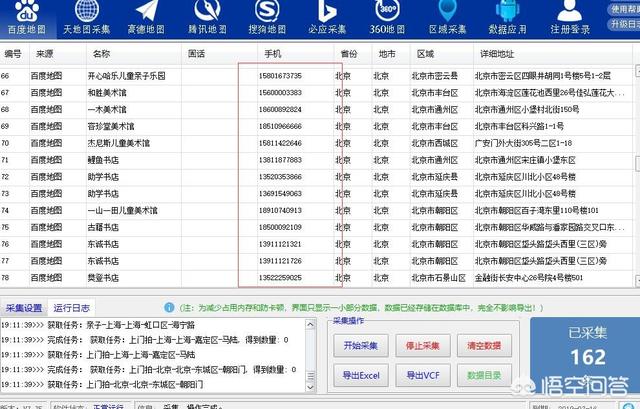Click log panel scroll up arrow
Viewport: 640px width, 409px height.
pos(310,325)
